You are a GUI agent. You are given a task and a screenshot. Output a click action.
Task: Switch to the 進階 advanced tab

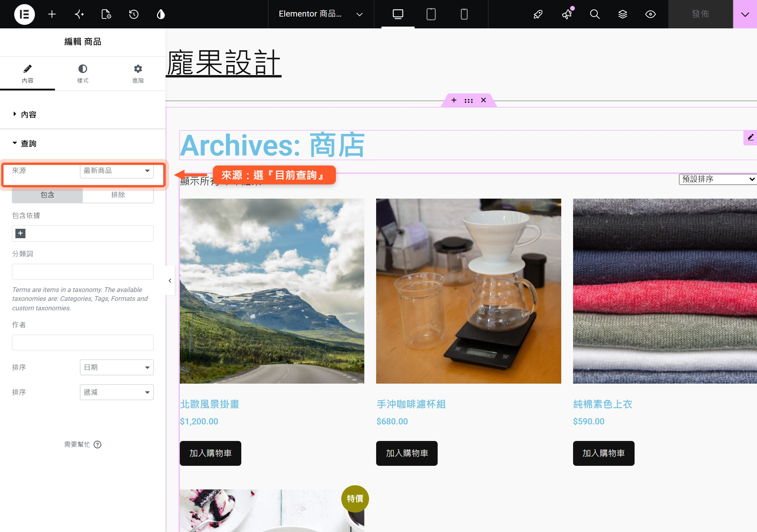(138, 74)
